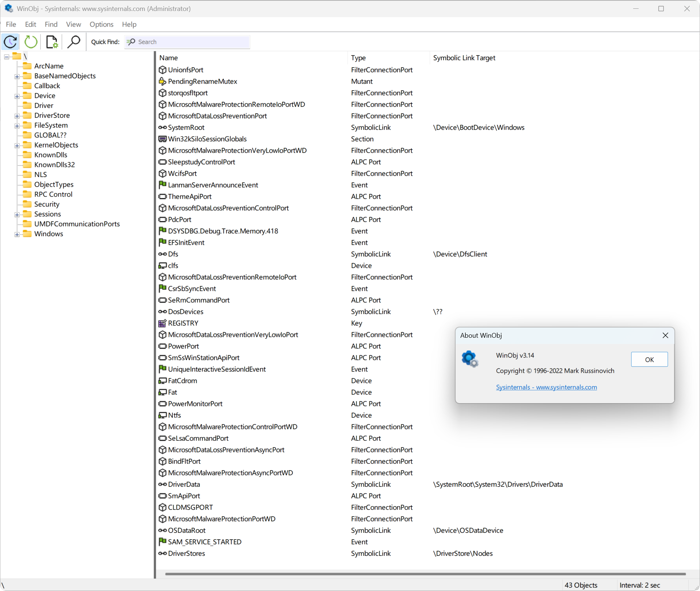Image resolution: width=700 pixels, height=591 pixels.
Task: Select the NLS tree item
Action: [x=41, y=174]
